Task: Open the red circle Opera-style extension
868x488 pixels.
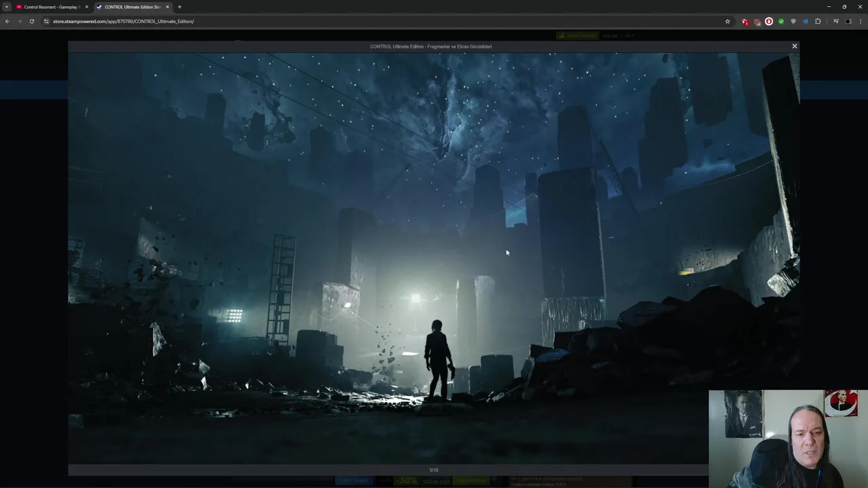Action: point(769,22)
